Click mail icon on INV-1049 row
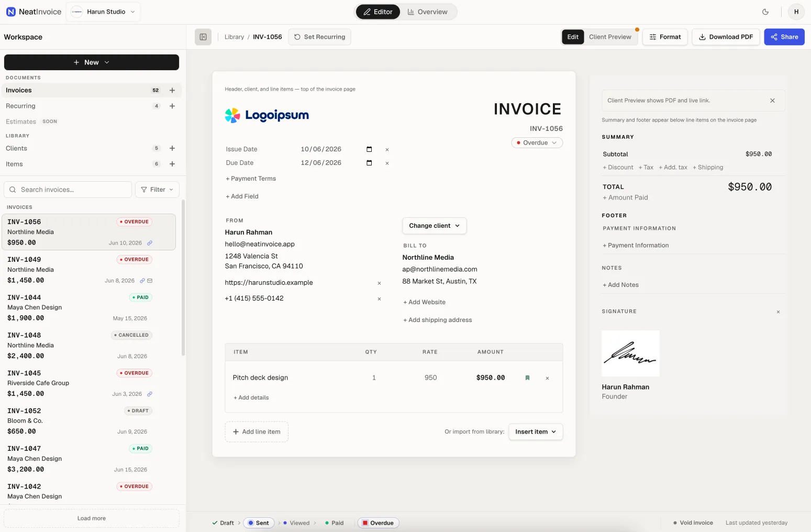 click(x=150, y=281)
